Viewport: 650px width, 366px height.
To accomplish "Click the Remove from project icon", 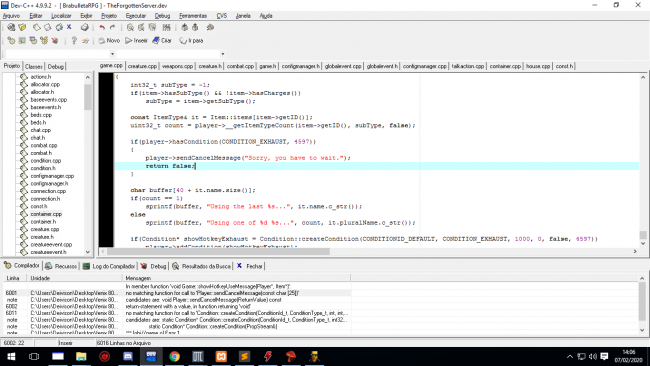I will pos(195,27).
